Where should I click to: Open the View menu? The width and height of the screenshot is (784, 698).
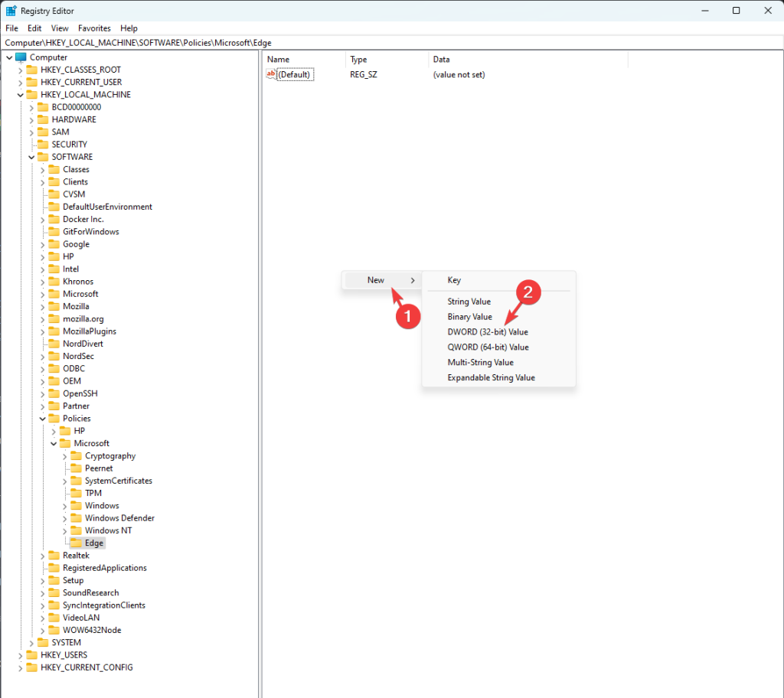[59, 28]
